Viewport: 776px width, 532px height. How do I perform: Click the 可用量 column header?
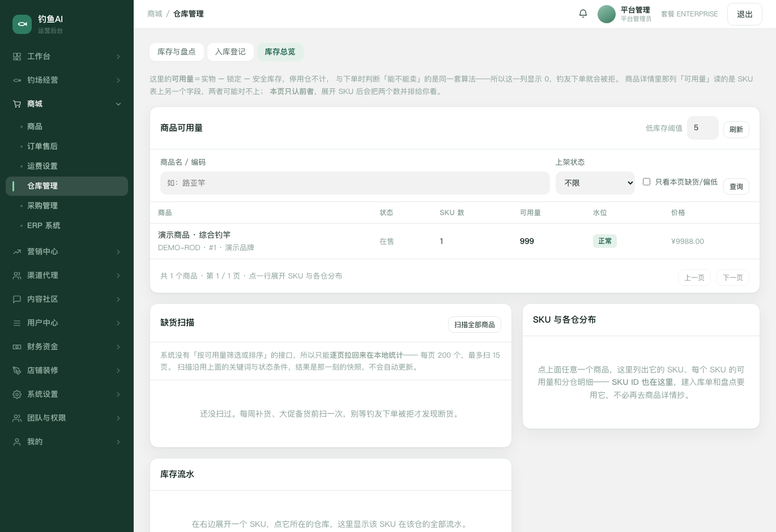point(530,213)
